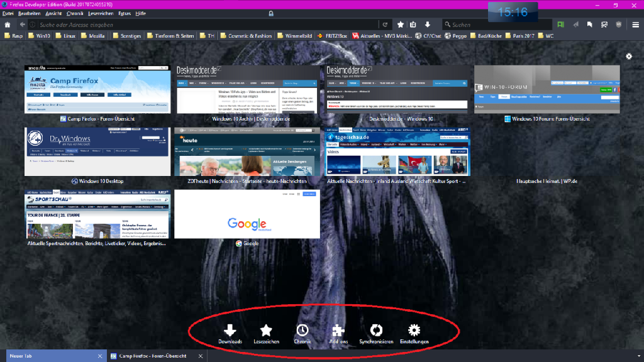Image resolution: width=644 pixels, height=362 pixels.
Task: Open the FRITZ!Box bookmark
Action: pyautogui.click(x=332, y=36)
